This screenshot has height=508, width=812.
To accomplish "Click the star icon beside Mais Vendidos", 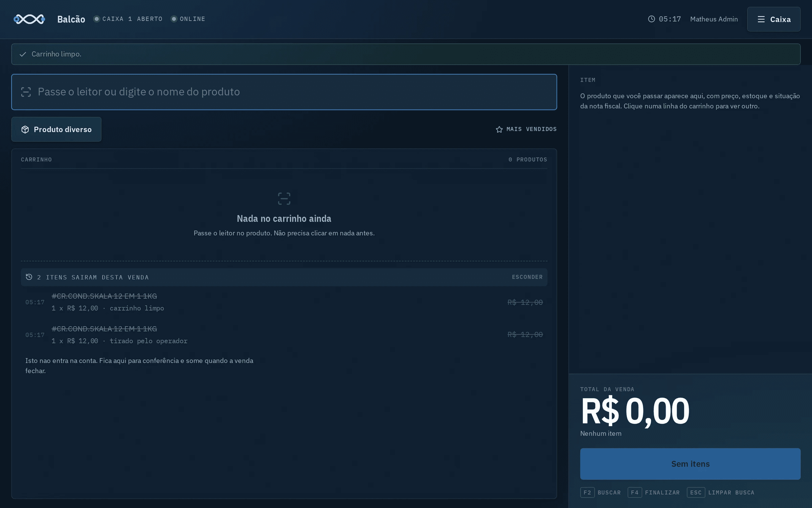I will pos(499,129).
